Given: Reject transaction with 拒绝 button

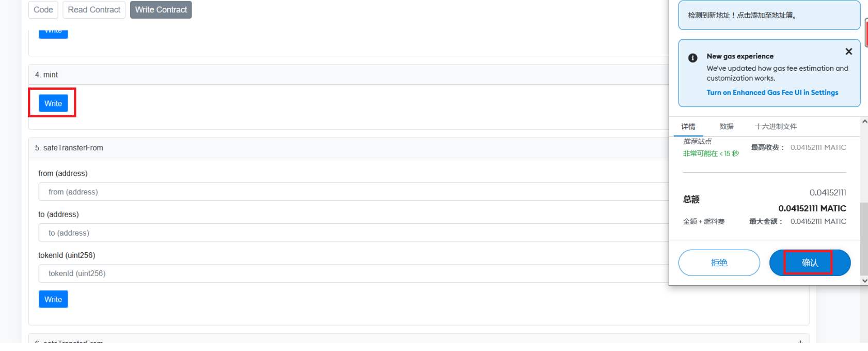Looking at the screenshot, I should click(719, 263).
